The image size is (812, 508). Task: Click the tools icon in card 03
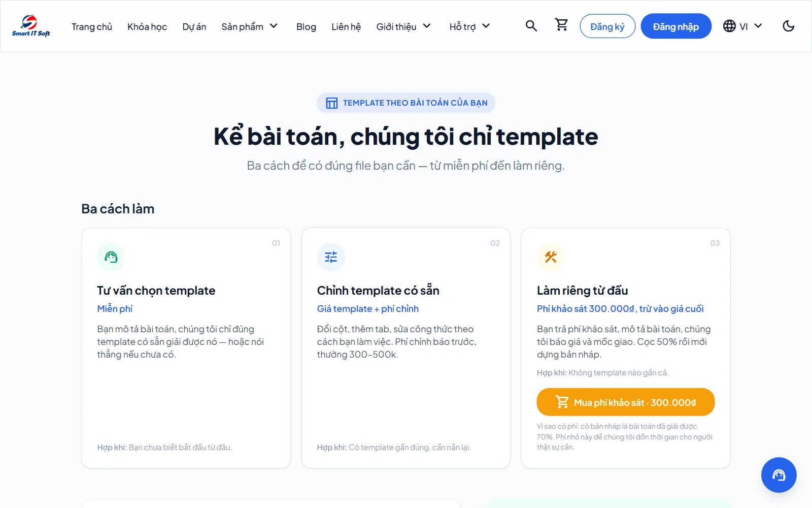pyautogui.click(x=551, y=257)
